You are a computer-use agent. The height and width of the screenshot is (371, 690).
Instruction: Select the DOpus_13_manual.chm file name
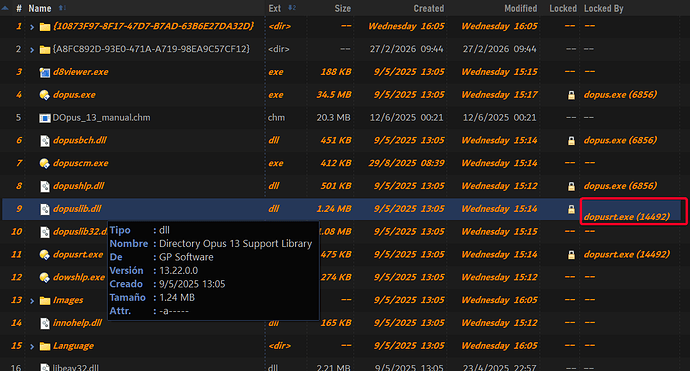[101, 118]
